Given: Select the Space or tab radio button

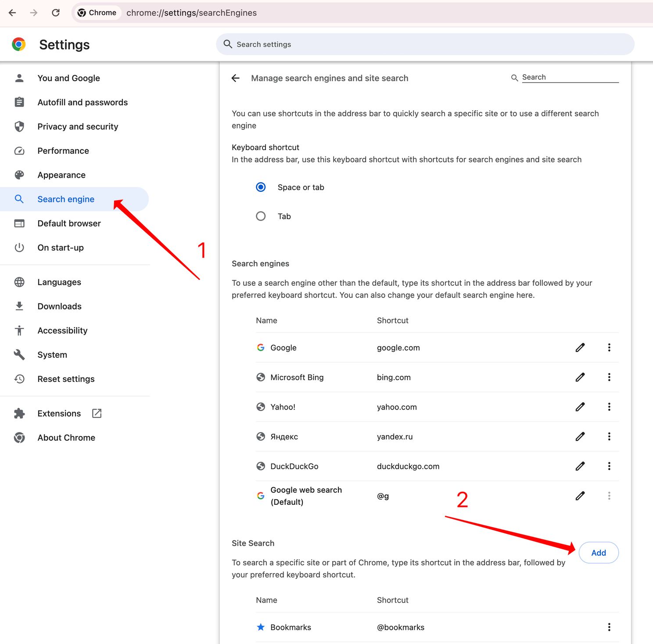Looking at the screenshot, I should 261,187.
